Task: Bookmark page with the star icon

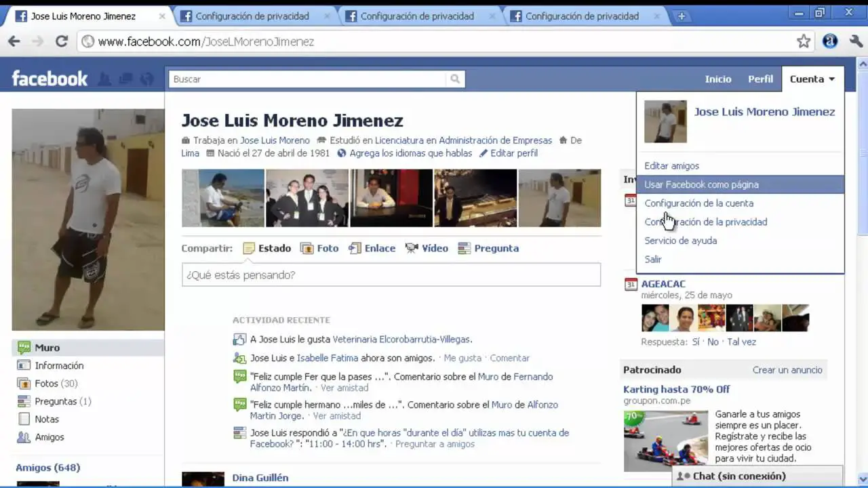Action: click(x=804, y=41)
